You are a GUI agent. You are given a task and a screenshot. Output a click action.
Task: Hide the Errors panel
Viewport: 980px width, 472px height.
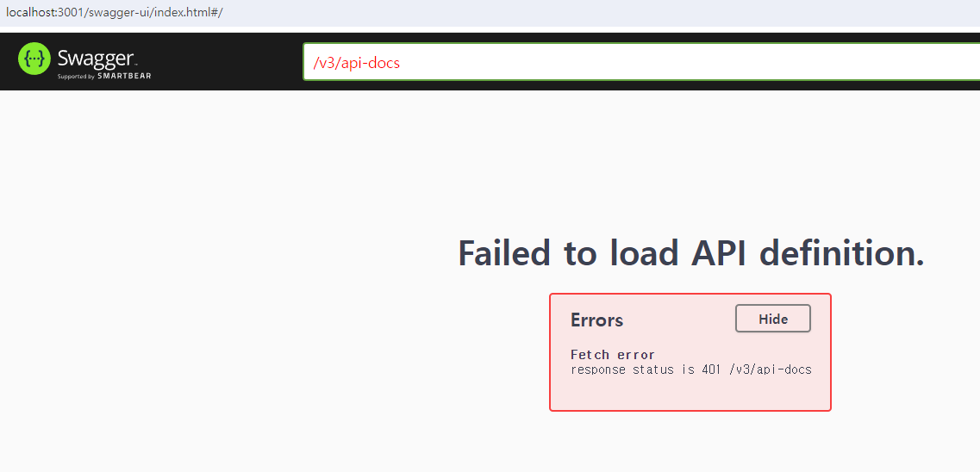(773, 319)
